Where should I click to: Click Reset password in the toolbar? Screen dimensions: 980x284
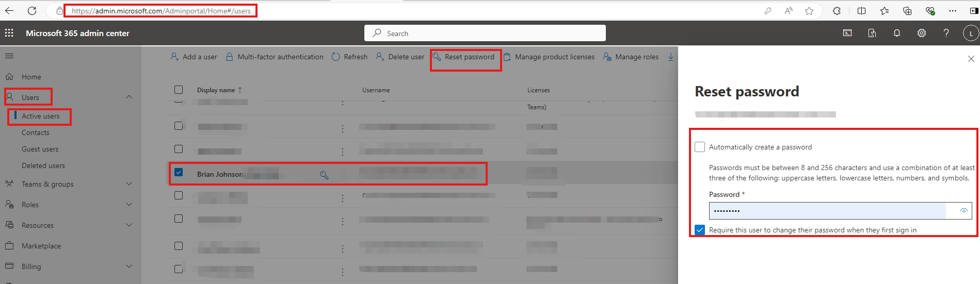click(x=463, y=57)
